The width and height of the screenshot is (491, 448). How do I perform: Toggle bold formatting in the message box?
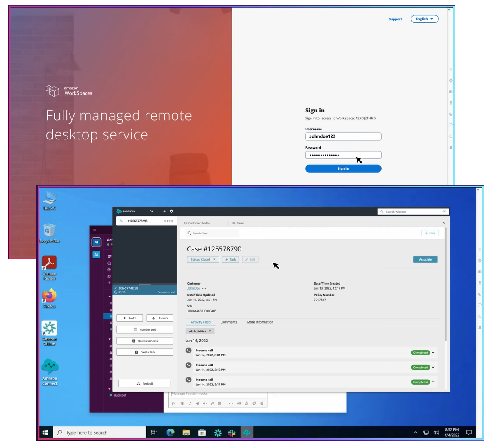(182, 403)
